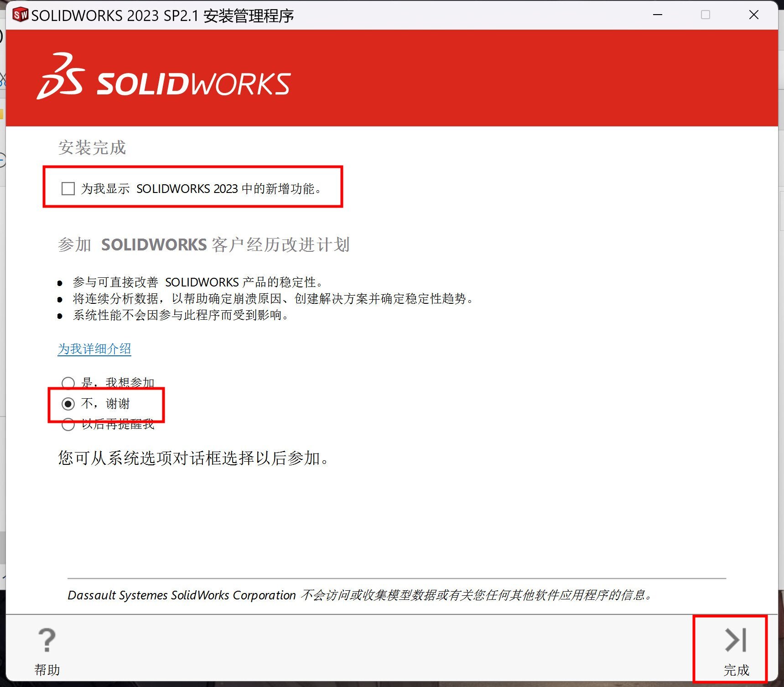Close the installation manager window
Image resolution: width=784 pixels, height=687 pixels.
(x=753, y=15)
